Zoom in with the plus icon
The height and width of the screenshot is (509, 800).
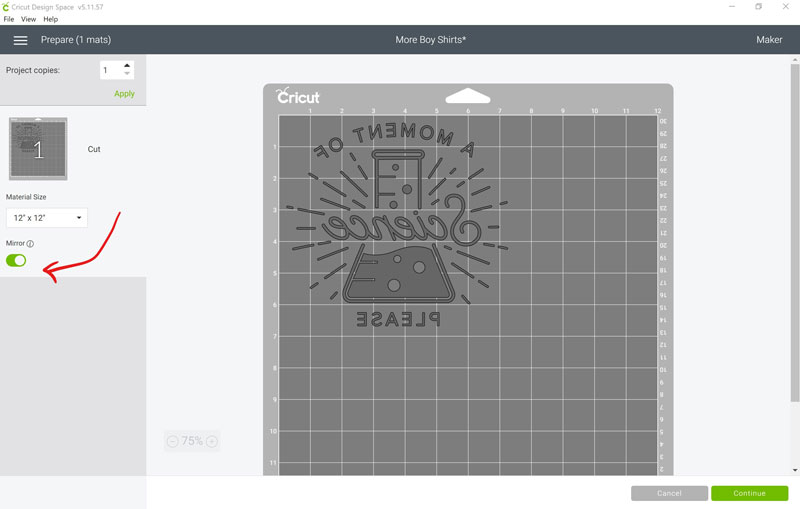point(212,441)
